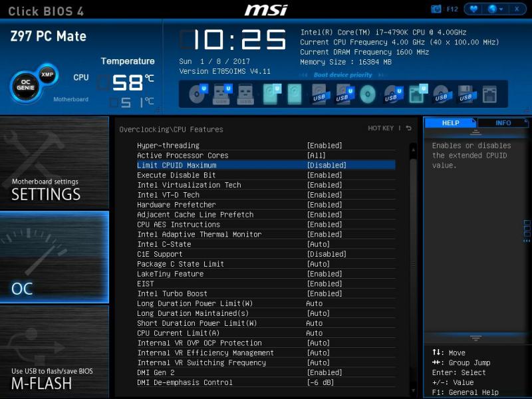This screenshot has height=399, width=532.
Task: Show the HOT KEY list
Action: coord(380,128)
